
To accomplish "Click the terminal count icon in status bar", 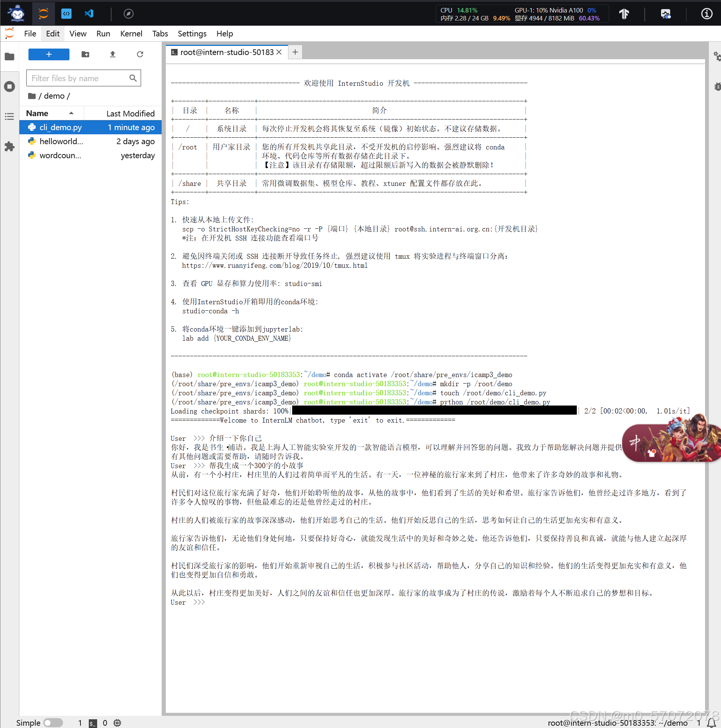I will (x=93, y=723).
